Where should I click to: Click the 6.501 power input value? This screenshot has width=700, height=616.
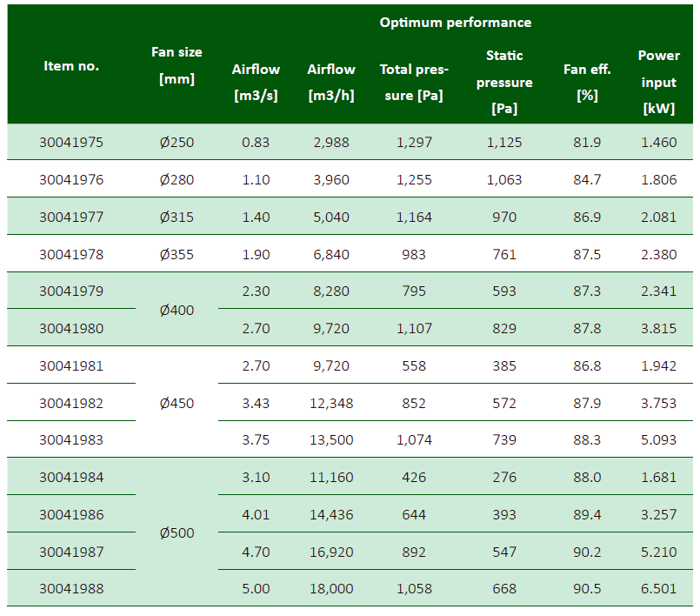(x=658, y=589)
